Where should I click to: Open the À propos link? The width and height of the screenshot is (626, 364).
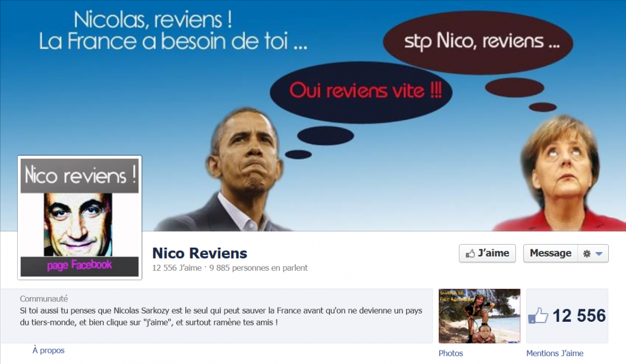point(49,350)
